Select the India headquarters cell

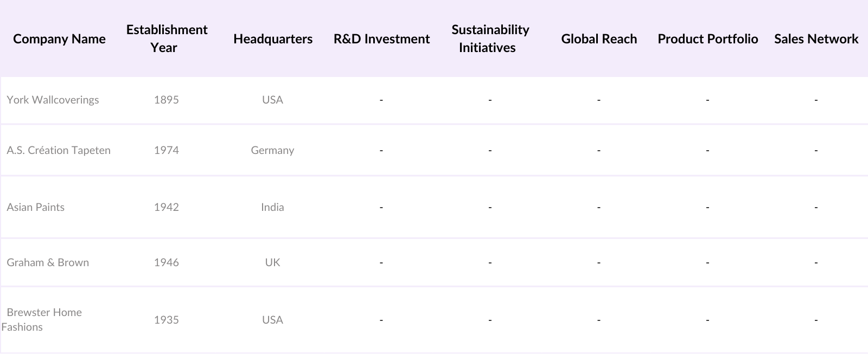point(272,207)
